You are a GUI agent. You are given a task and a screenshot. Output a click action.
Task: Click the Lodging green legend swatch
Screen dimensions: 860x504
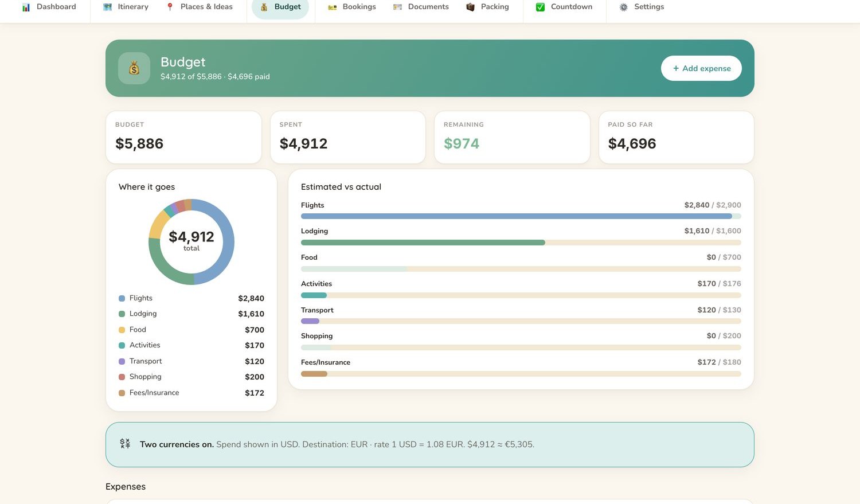coord(122,314)
